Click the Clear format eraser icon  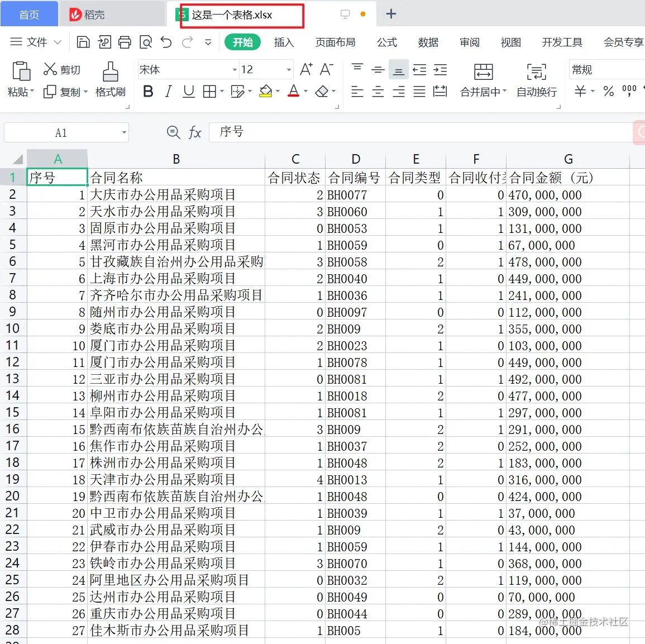322,92
